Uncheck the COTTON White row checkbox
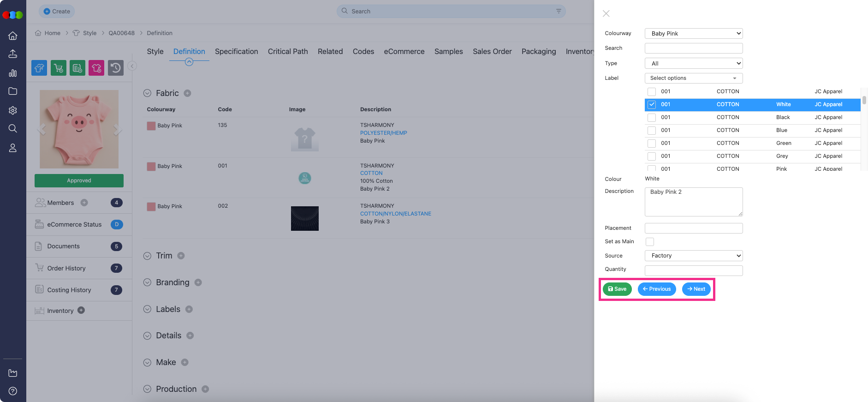 (x=651, y=105)
